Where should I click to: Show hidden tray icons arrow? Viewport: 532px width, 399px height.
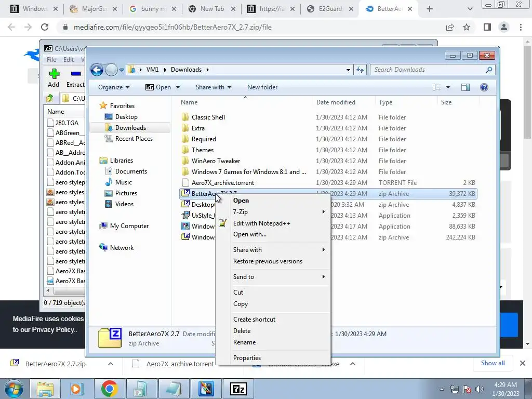(442, 389)
